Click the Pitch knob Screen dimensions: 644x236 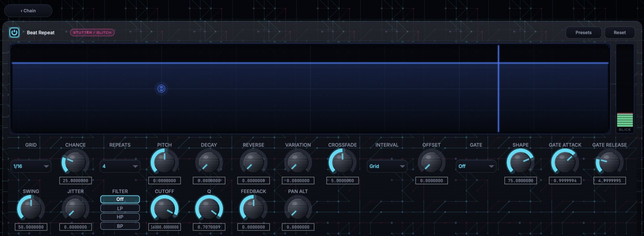[164, 162]
